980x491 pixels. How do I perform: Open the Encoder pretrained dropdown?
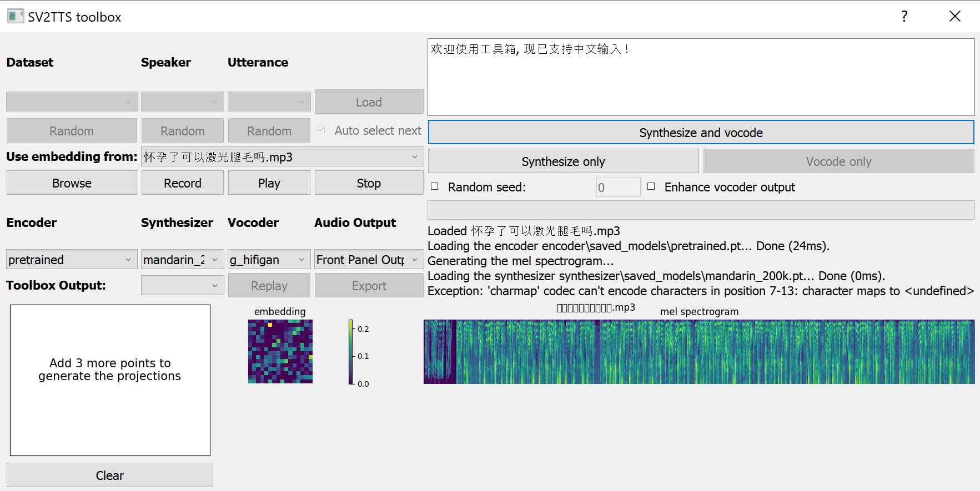(72, 260)
